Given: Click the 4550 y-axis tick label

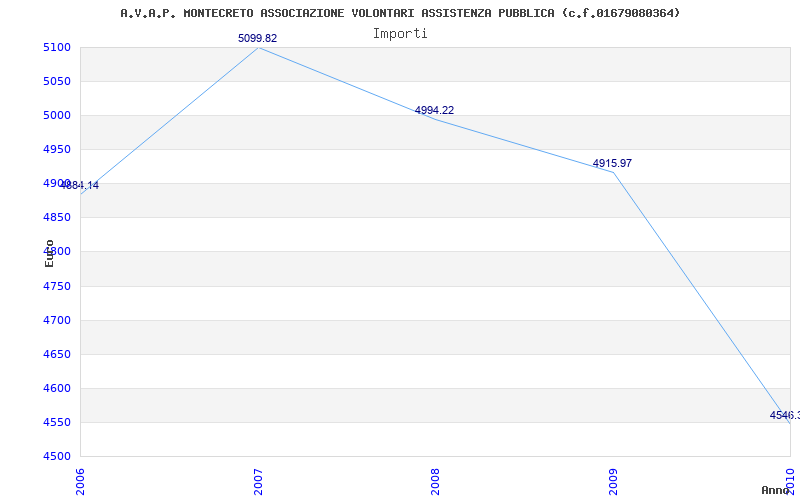Looking at the screenshot, I should coord(57,422).
